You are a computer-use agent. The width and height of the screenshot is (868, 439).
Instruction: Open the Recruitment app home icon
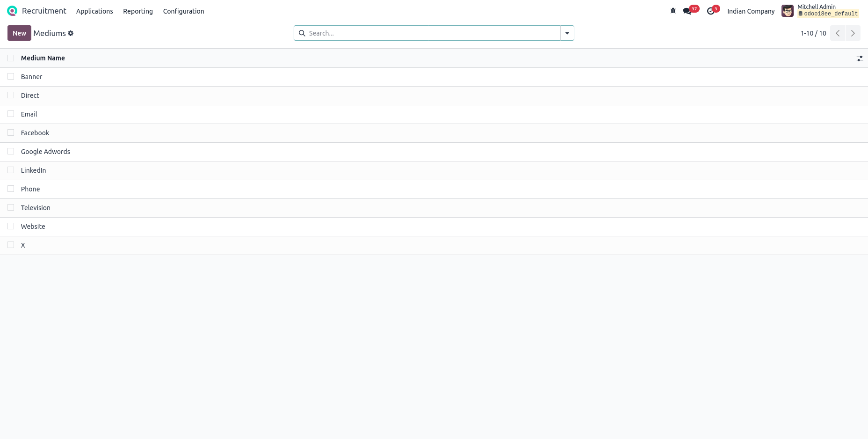(12, 11)
